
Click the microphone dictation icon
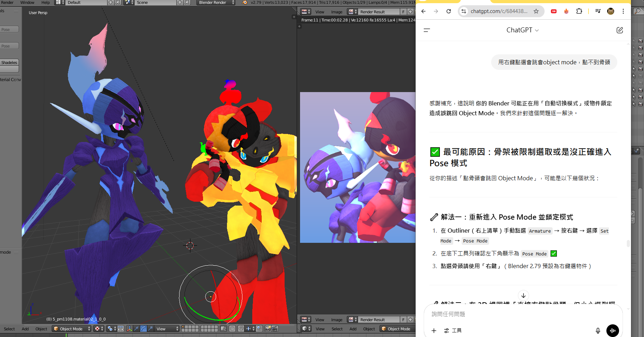[x=598, y=330]
